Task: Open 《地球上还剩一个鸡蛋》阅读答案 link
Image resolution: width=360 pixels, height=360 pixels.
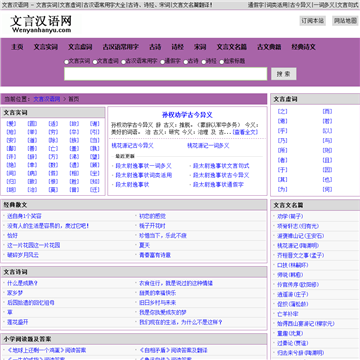Action: pyautogui.click(x=47, y=350)
